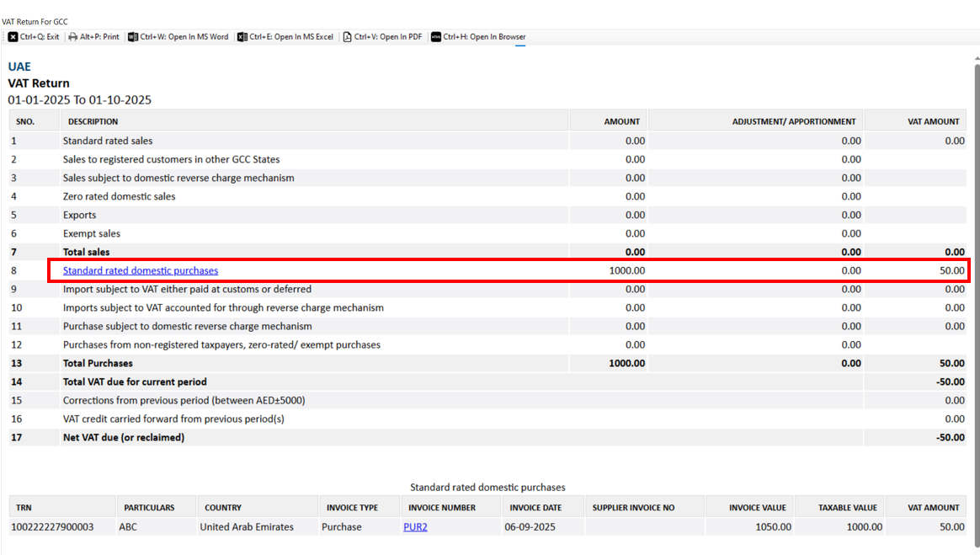The height and width of the screenshot is (555, 980).
Task: Click the scrollbar up arrow
Action: pos(977,58)
